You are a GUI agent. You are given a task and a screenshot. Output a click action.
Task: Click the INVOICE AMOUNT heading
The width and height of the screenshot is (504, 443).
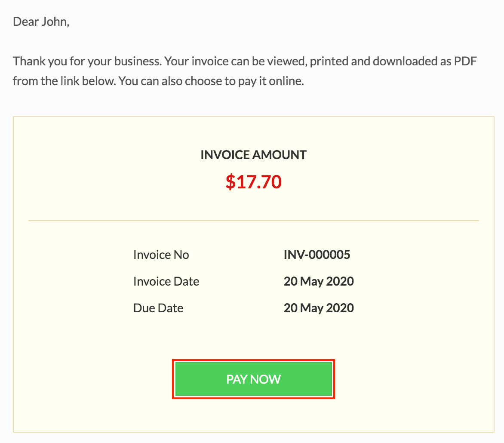coord(253,155)
